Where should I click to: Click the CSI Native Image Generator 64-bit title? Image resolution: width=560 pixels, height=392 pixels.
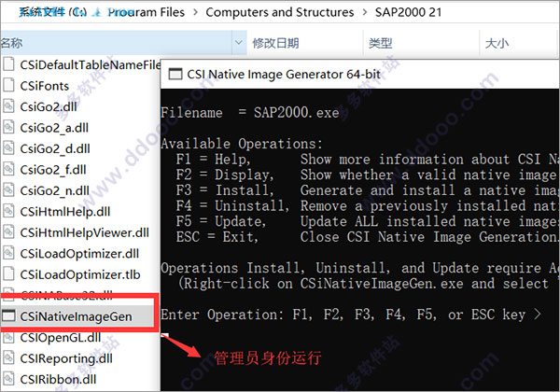tap(284, 74)
